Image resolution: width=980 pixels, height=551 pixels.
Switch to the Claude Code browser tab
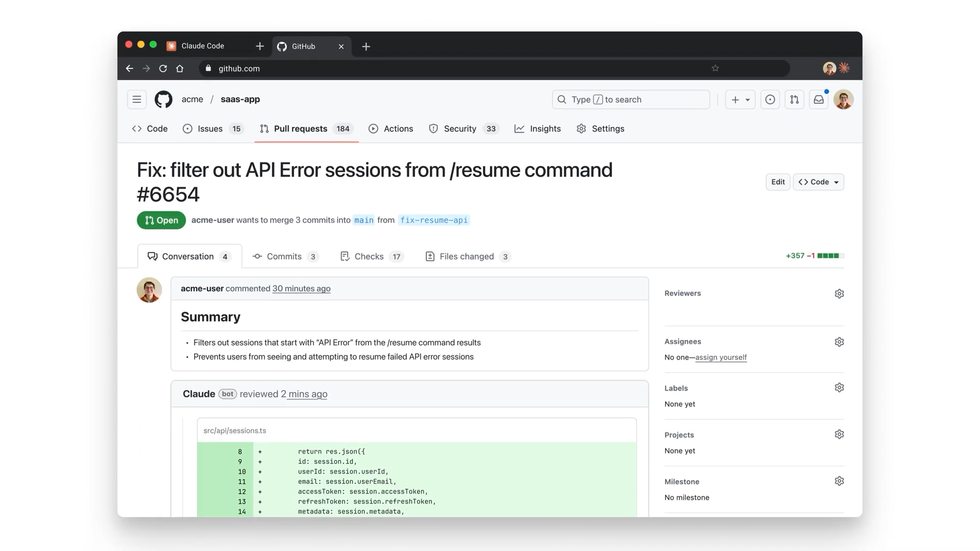tap(203, 46)
